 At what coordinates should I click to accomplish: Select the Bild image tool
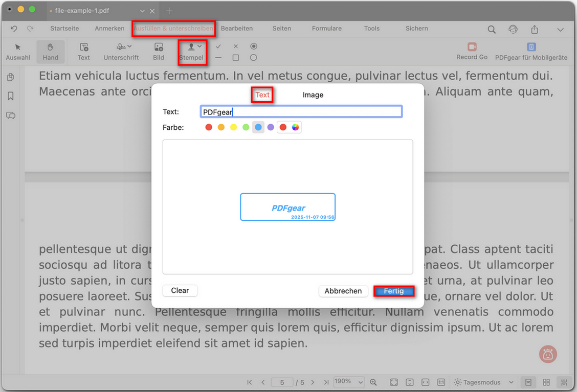pos(159,52)
